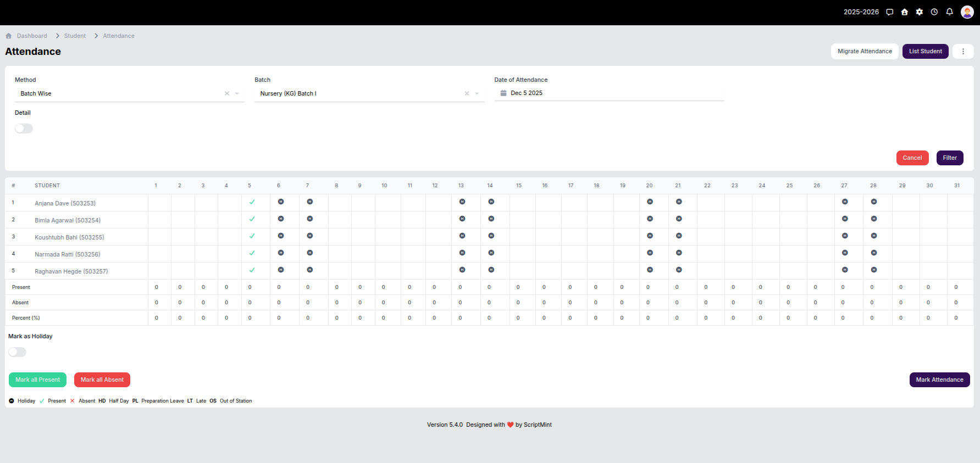Open student Koushtubh Bahl (503255)
This screenshot has height=463, width=980.
click(69, 237)
